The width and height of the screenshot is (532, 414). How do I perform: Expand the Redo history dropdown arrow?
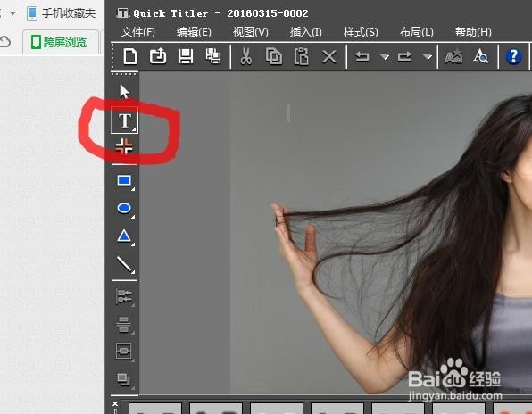pyautogui.click(x=428, y=56)
